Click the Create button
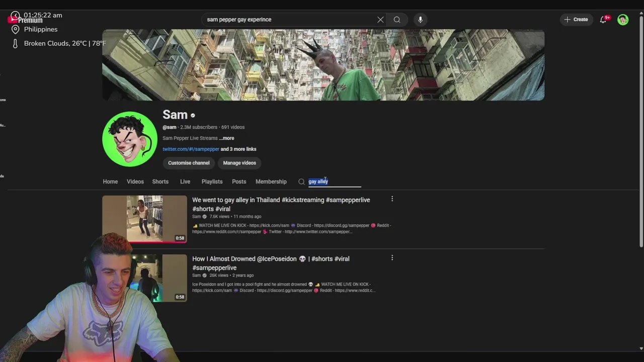644x362 pixels. click(576, 20)
